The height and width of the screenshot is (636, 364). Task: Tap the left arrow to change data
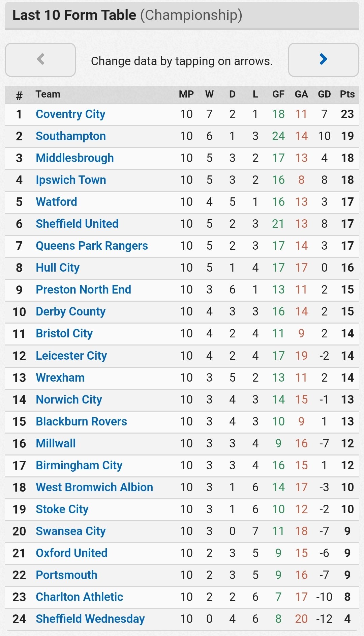coord(40,60)
